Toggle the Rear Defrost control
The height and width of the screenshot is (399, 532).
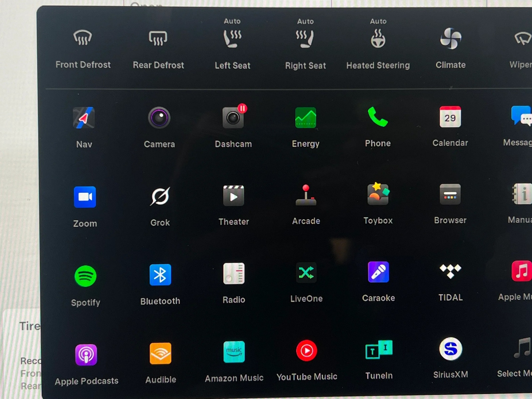[x=158, y=39]
